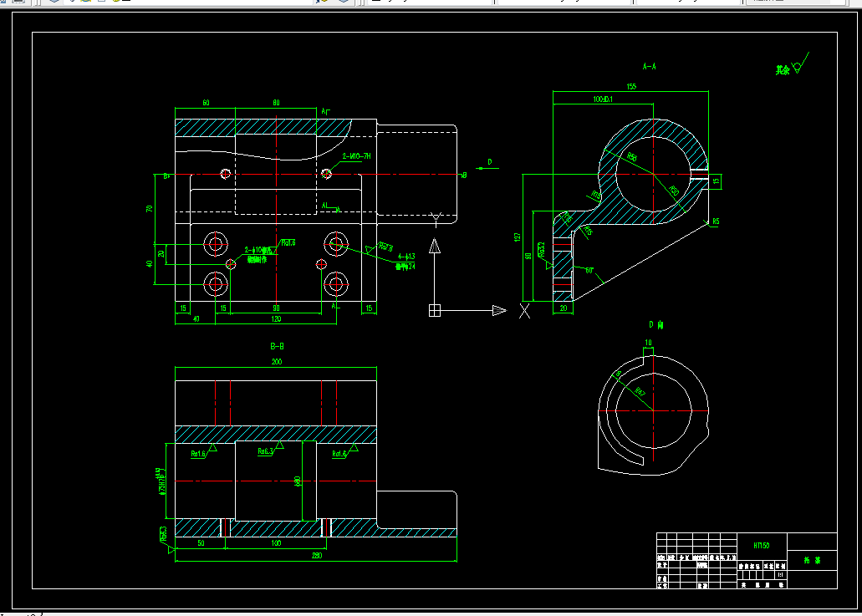This screenshot has width=862, height=616.
Task: Click the 'D 向' view label
Action: (x=655, y=325)
